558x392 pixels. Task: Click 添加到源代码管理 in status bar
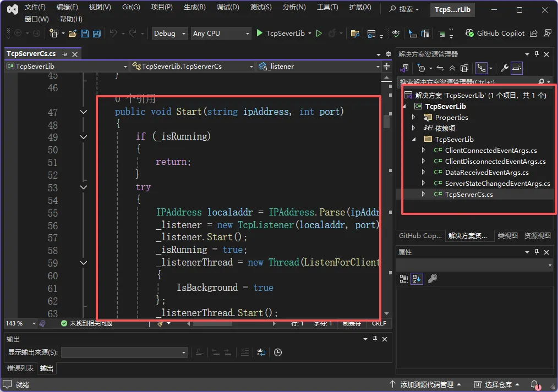point(426,384)
